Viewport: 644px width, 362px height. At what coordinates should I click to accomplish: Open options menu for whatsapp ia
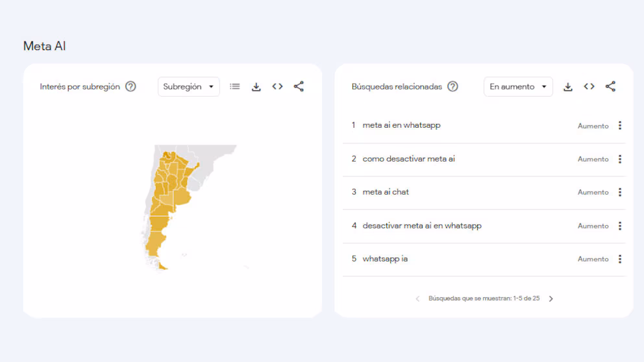[x=620, y=259]
